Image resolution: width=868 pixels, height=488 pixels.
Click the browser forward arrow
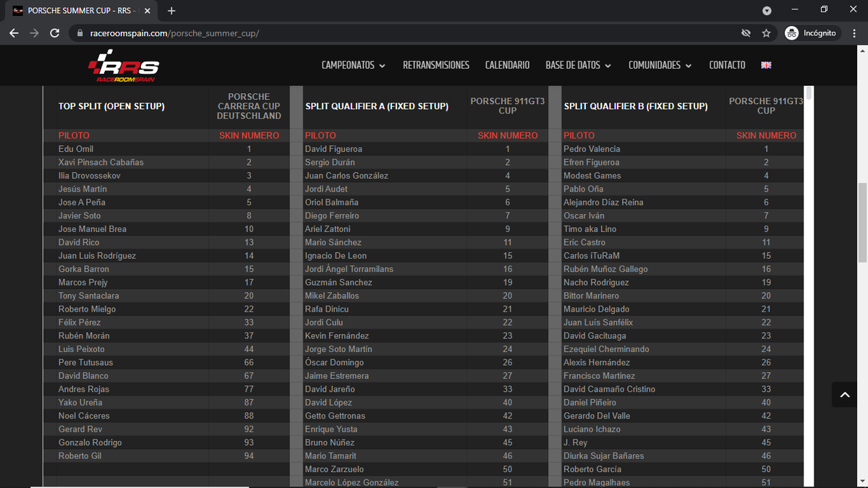tap(34, 33)
